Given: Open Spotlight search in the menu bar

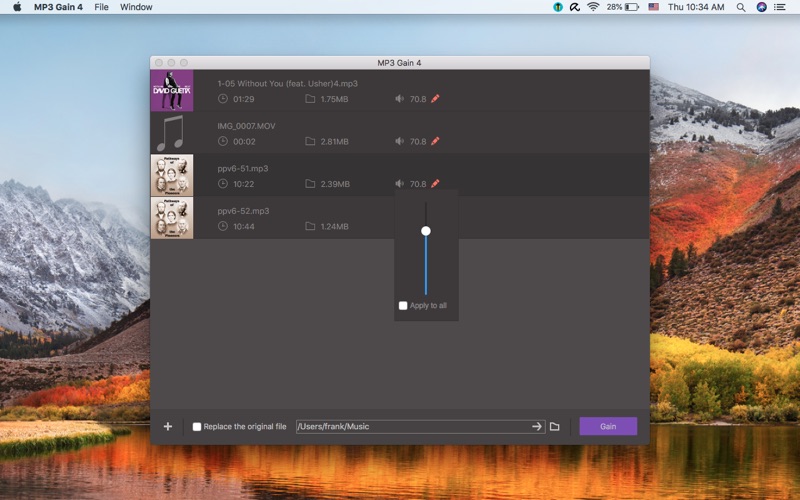Looking at the screenshot, I should click(x=741, y=7).
